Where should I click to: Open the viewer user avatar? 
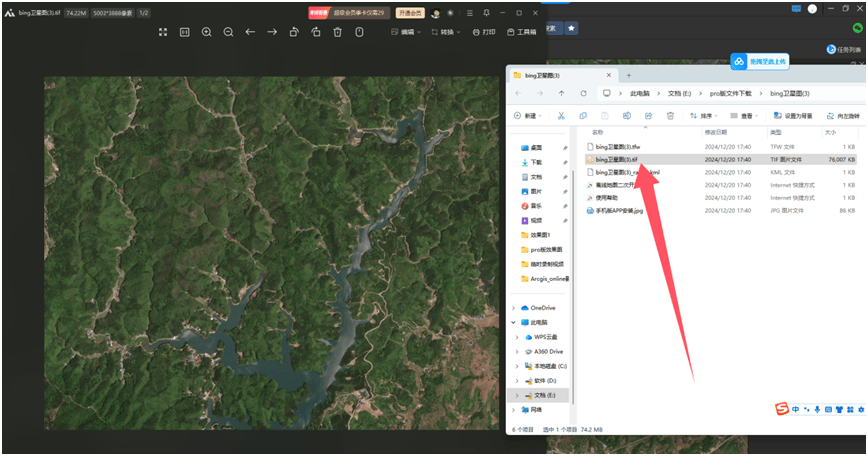point(436,13)
